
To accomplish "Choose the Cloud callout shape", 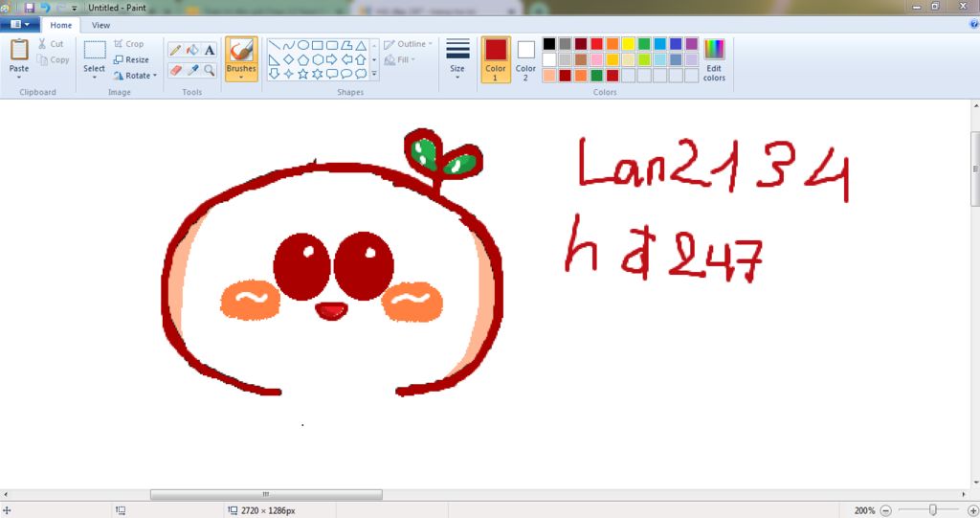I will [361, 74].
